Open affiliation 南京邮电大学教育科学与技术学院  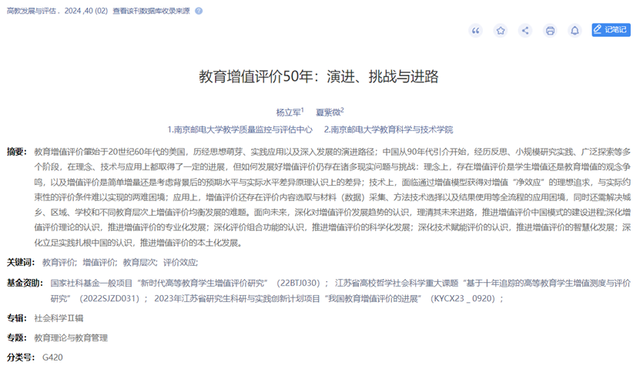point(389,130)
